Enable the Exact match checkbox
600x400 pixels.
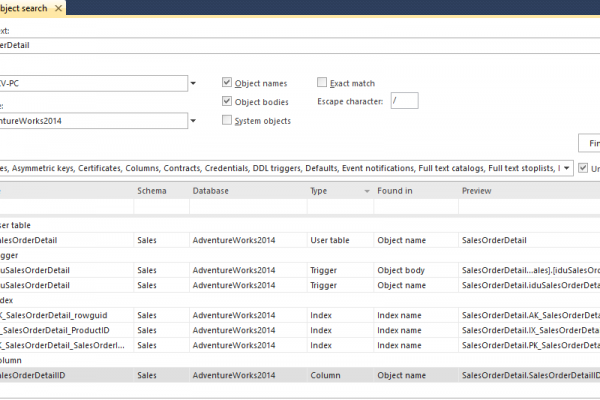(x=322, y=82)
